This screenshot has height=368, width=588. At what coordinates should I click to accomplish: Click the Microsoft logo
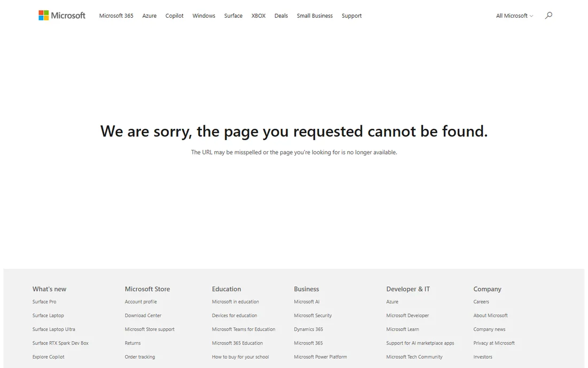pyautogui.click(x=62, y=16)
